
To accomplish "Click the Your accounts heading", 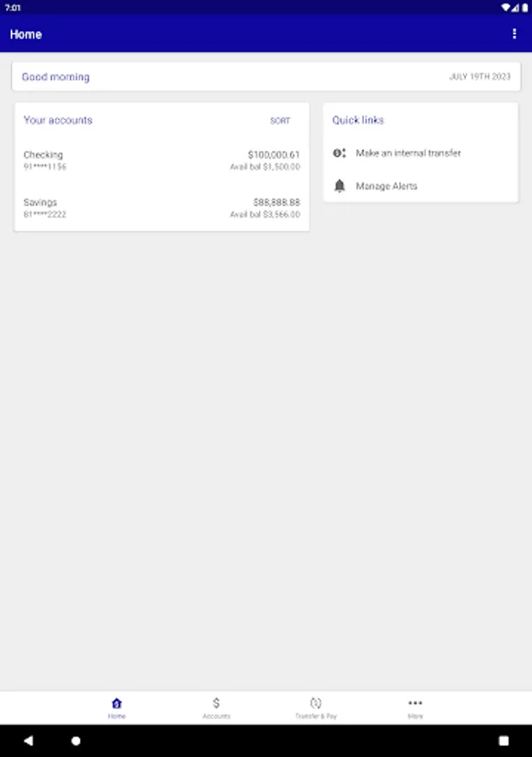I will (58, 120).
